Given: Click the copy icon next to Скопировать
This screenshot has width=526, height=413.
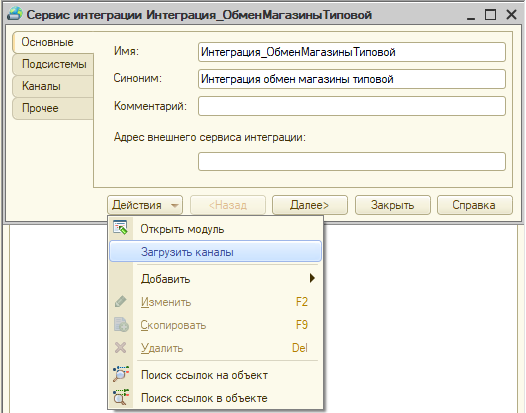Looking at the screenshot, I should [x=121, y=325].
